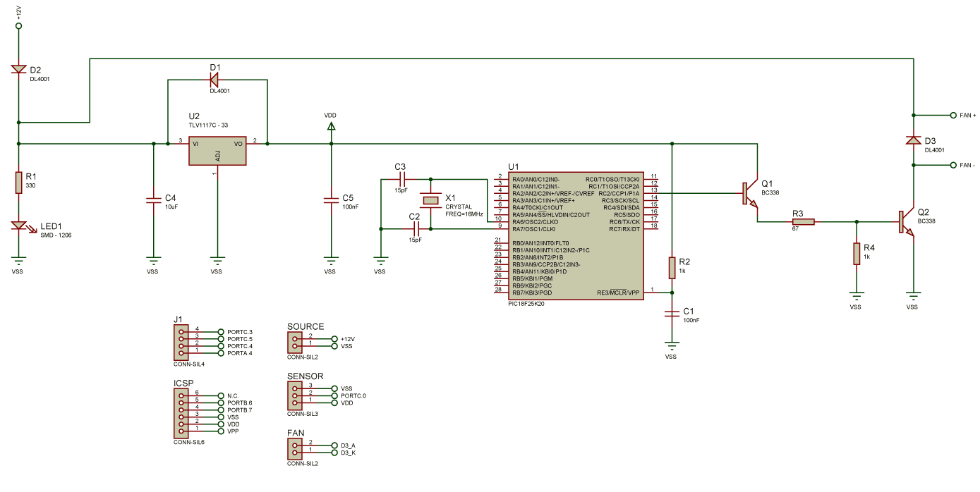Click the 330 value under R1

30,185
